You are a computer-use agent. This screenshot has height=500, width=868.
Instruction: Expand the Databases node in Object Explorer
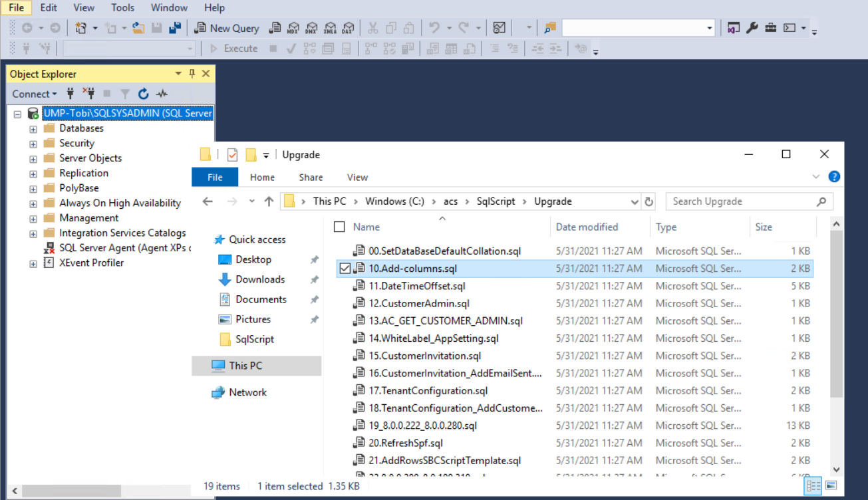33,128
